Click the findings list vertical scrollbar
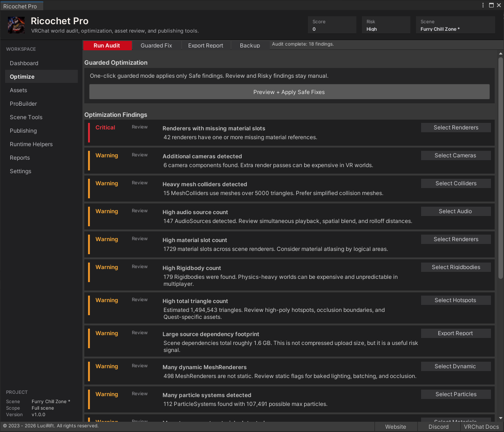 coord(500,168)
